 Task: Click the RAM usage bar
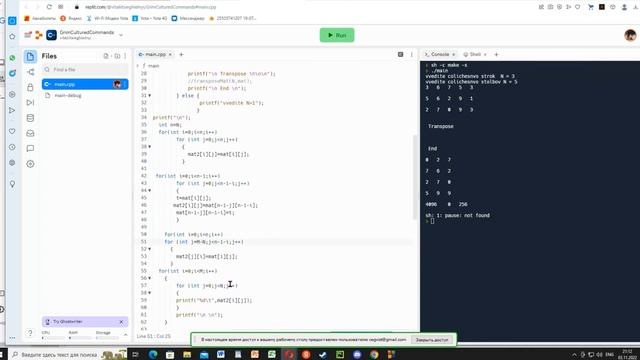(x=80, y=338)
